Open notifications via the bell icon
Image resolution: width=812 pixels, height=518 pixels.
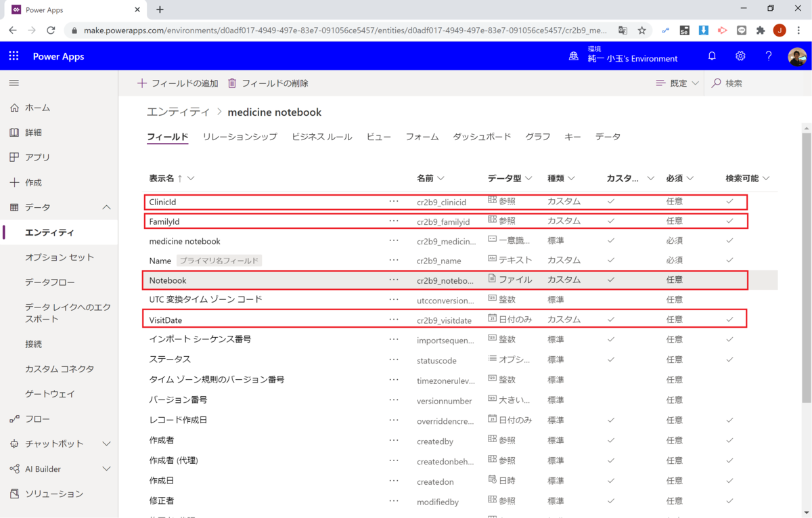click(712, 56)
